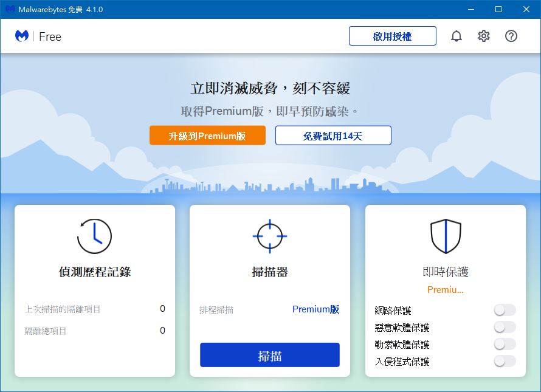Start a scan with the blue 掃描 button
Screen dimensions: 541x392
(x=270, y=355)
